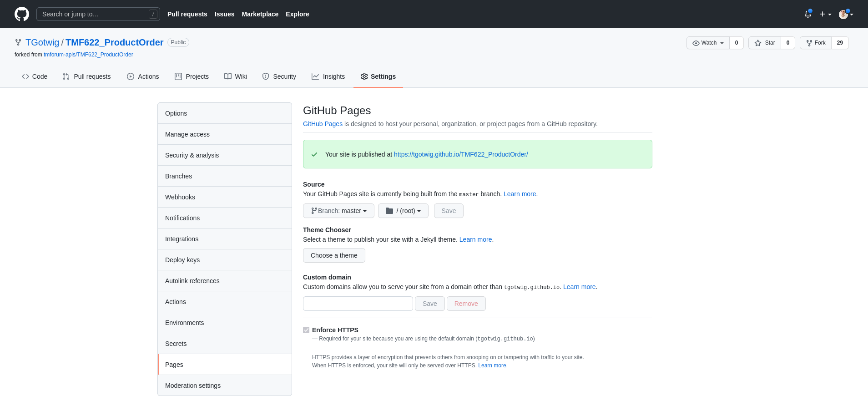Open Options in settings sidebar

pos(225,113)
